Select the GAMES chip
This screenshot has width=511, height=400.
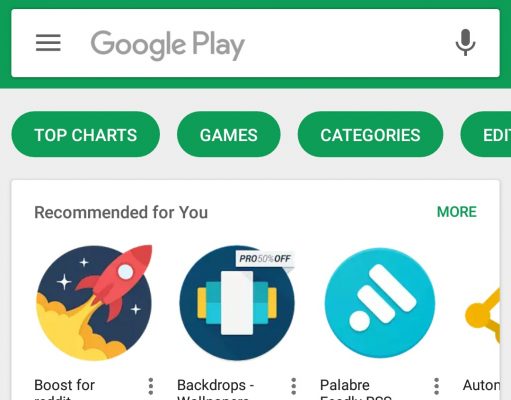tap(229, 134)
